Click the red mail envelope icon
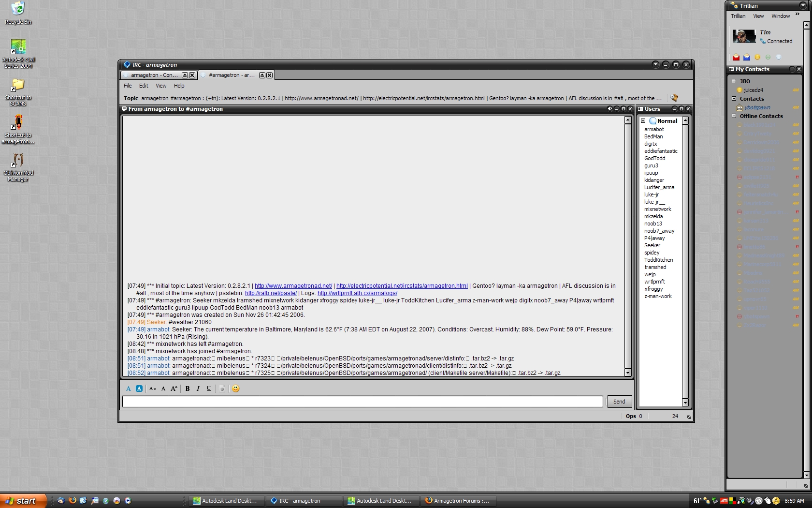Screen dimensions: 812x508 pos(736,57)
